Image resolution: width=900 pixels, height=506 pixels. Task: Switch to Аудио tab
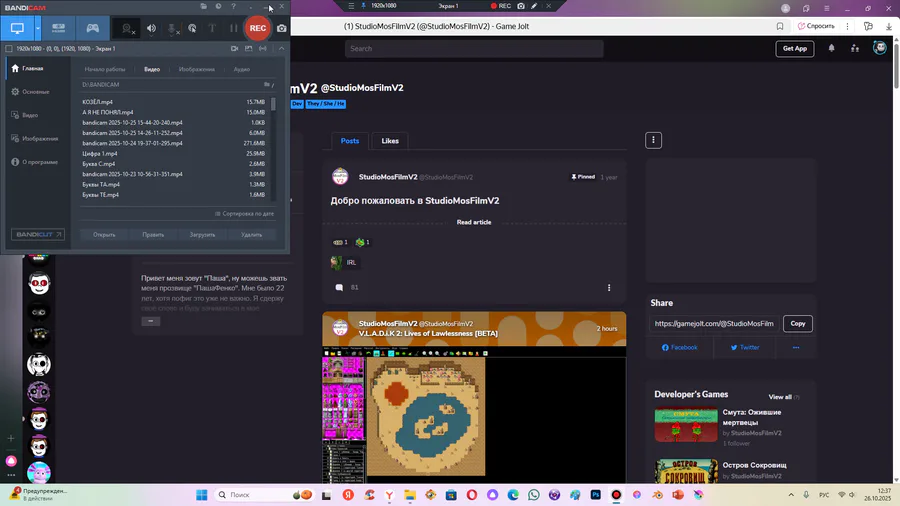click(241, 69)
